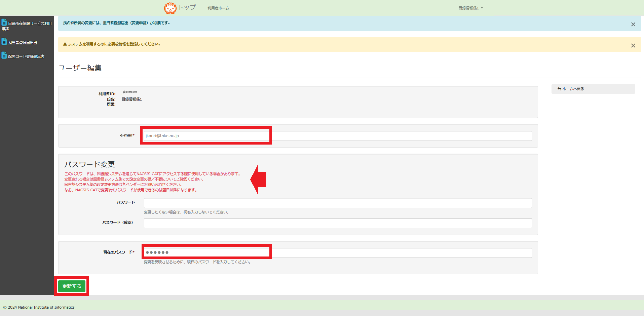Open the トップ home link
644x316 pixels.
click(187, 7)
